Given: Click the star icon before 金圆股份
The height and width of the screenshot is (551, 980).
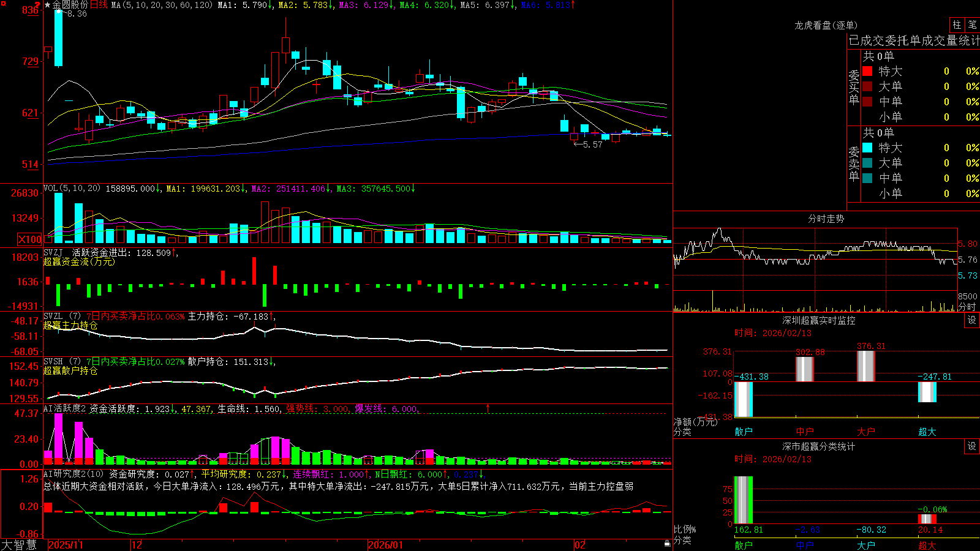Looking at the screenshot, I should pos(47,5).
